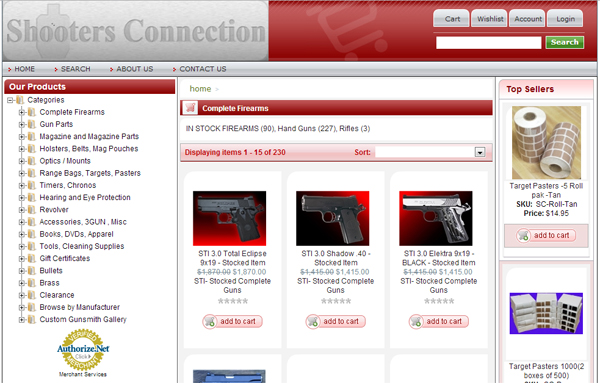Open Target Pasters 1000 boxes image
Image resolution: width=600 pixels, height=383 pixels.
(546, 313)
